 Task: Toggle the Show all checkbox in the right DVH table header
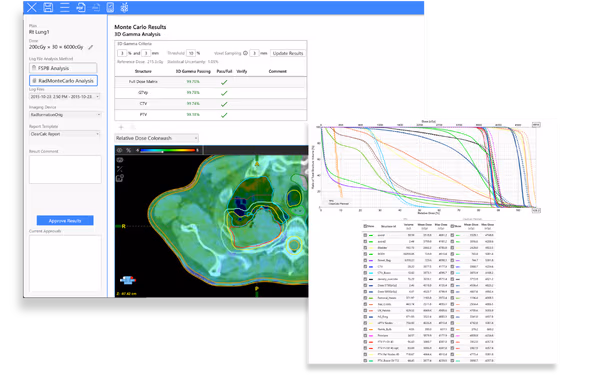(x=452, y=226)
